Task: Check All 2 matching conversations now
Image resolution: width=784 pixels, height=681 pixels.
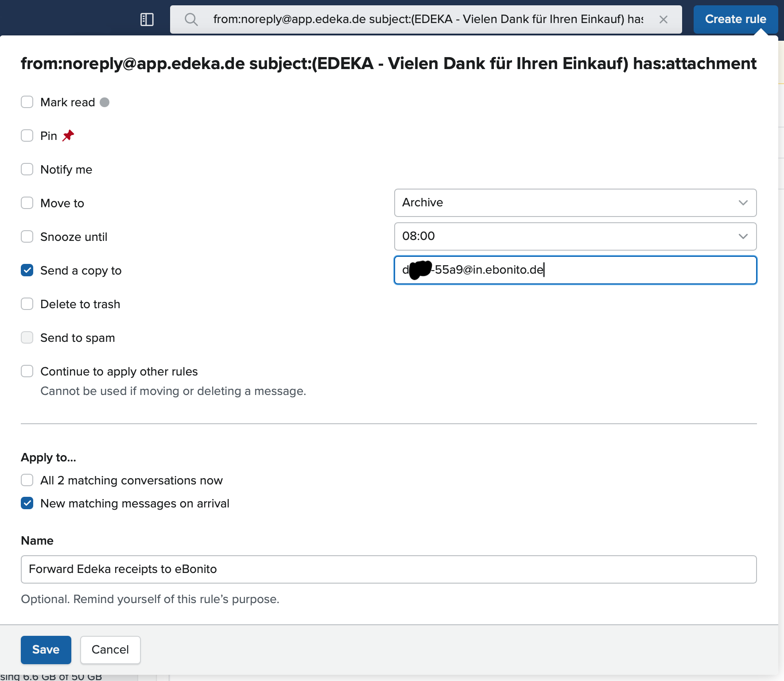Action: tap(27, 480)
